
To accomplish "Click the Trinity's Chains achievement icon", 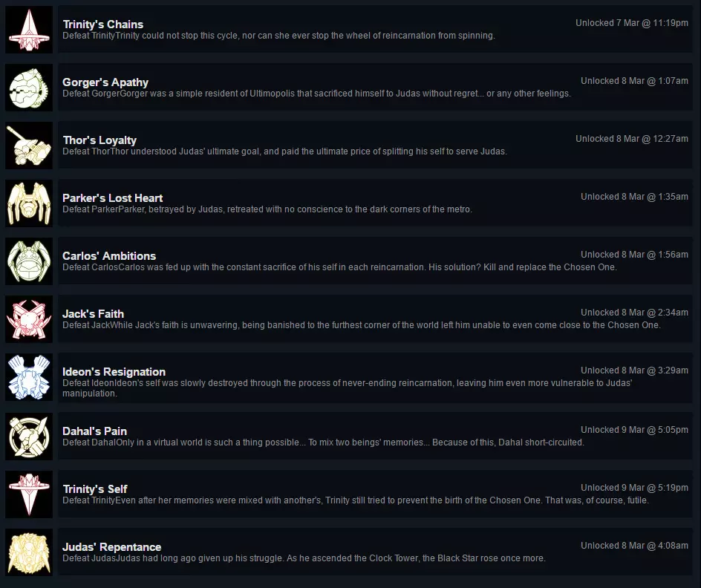I will click(x=29, y=30).
